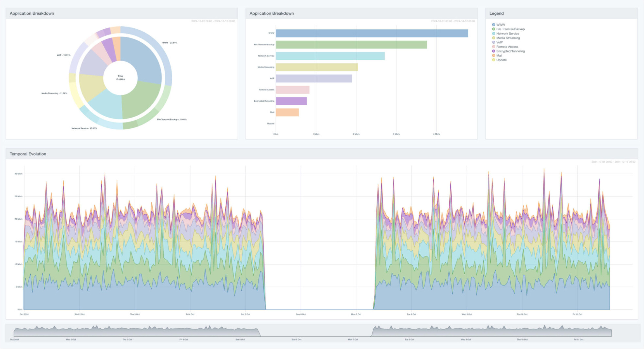Toggle VoIP in the Legend panel

click(x=499, y=42)
